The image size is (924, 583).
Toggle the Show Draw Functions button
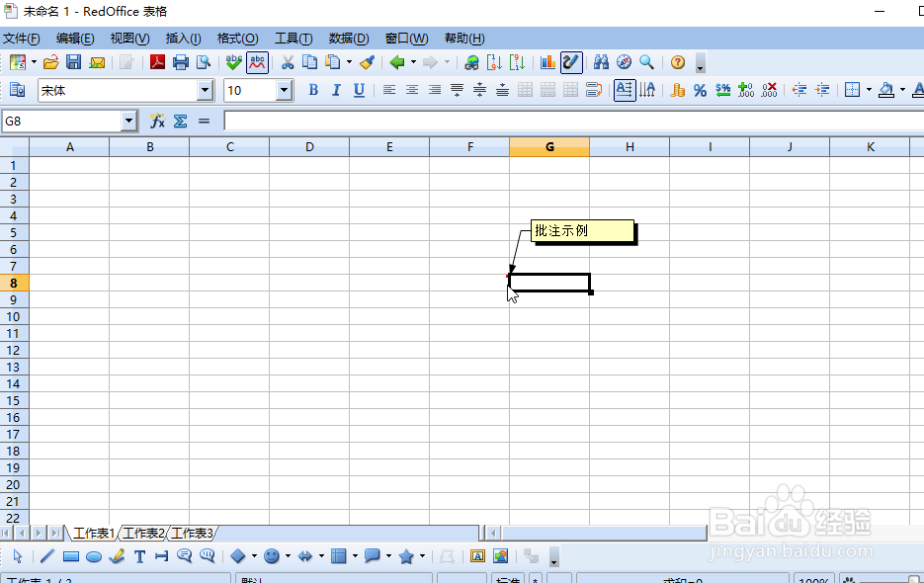pyautogui.click(x=571, y=62)
